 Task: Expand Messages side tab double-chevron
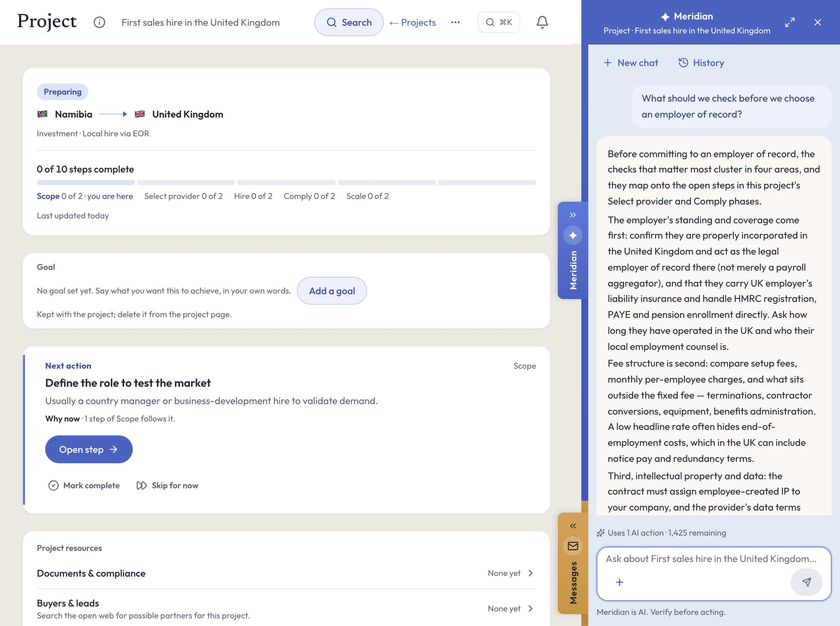573,525
